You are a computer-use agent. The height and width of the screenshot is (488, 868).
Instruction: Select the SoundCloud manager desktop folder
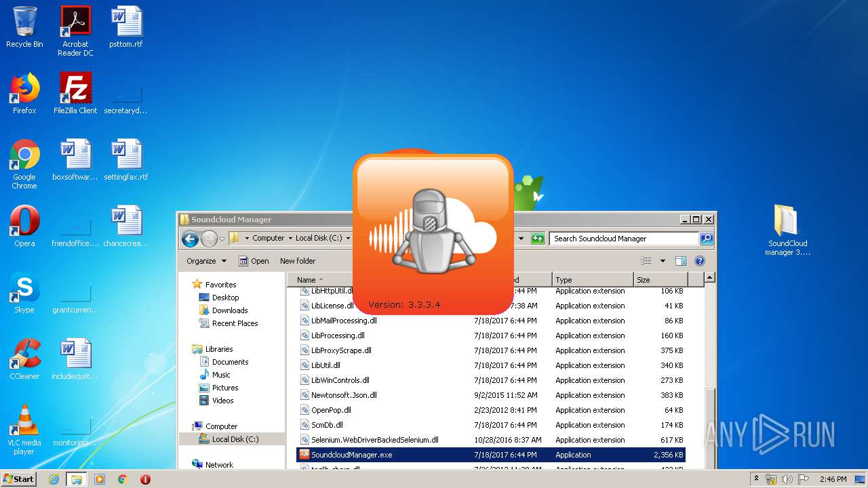[x=787, y=230]
